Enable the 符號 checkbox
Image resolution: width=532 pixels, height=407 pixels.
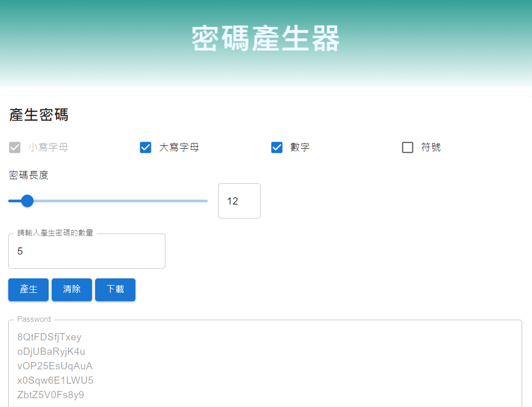[x=408, y=148]
